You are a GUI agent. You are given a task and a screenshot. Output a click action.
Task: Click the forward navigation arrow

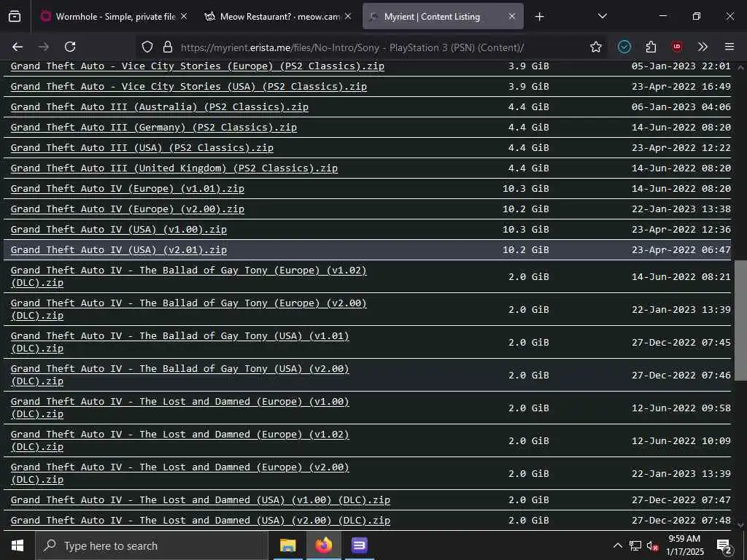coord(44,47)
